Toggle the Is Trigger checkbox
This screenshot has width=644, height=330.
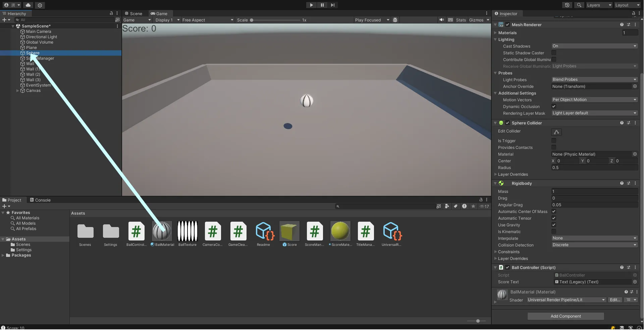pos(554,141)
